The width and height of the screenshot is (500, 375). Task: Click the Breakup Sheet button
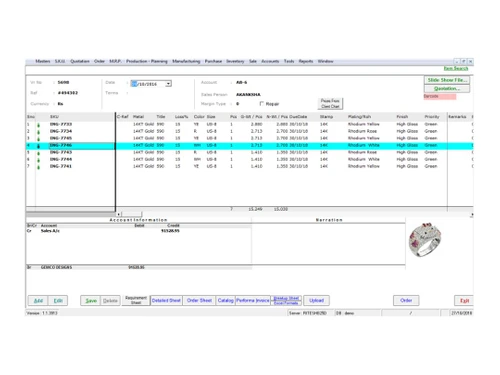pos(286,298)
